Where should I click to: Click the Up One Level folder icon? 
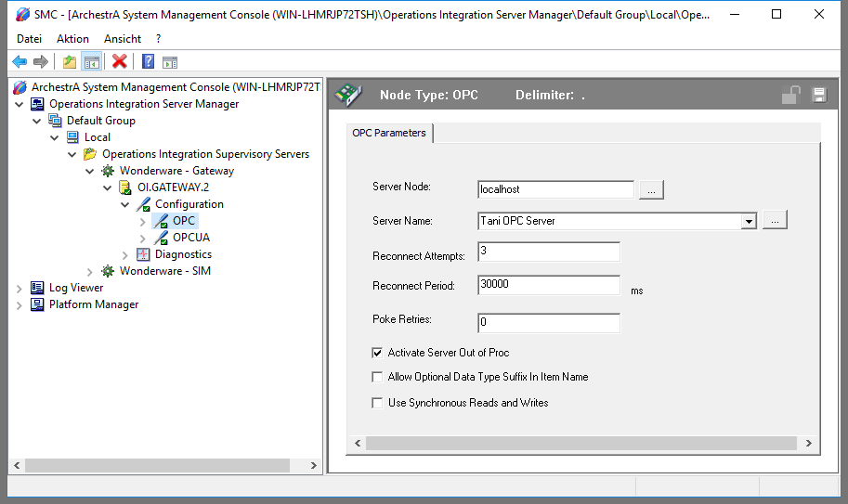pos(69,62)
